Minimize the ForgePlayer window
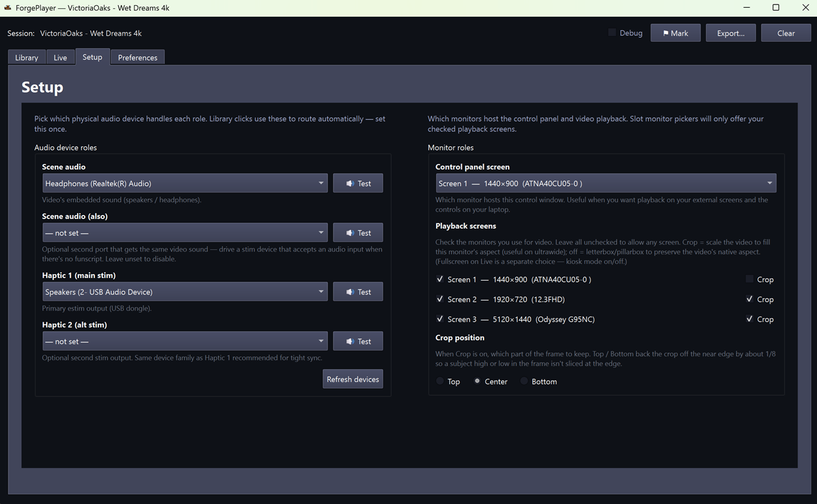The height and width of the screenshot is (504, 817). coord(746,8)
